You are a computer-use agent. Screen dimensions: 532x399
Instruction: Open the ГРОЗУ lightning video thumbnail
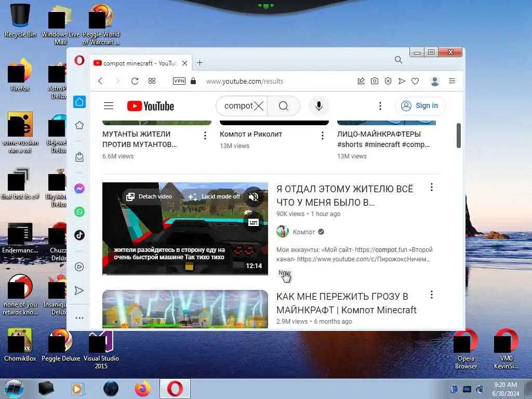[x=185, y=309]
